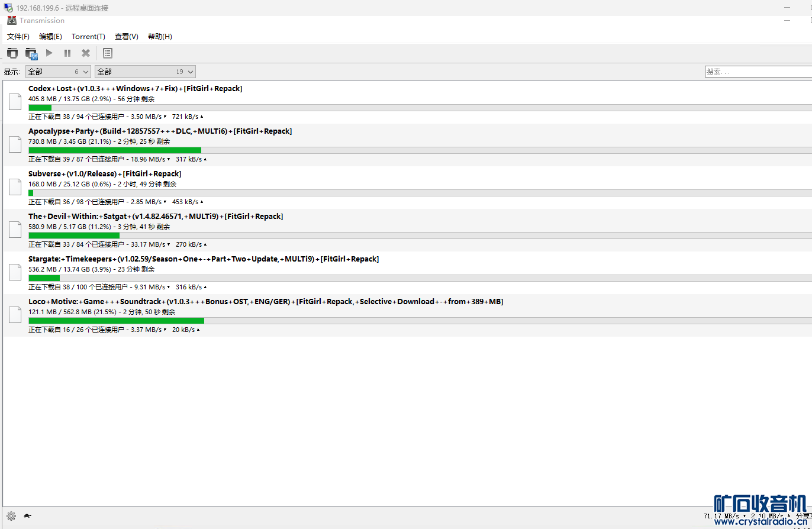Viewport: 812px width, 529px height.
Task: Open the 帮助(H) menu
Action: [x=160, y=37]
